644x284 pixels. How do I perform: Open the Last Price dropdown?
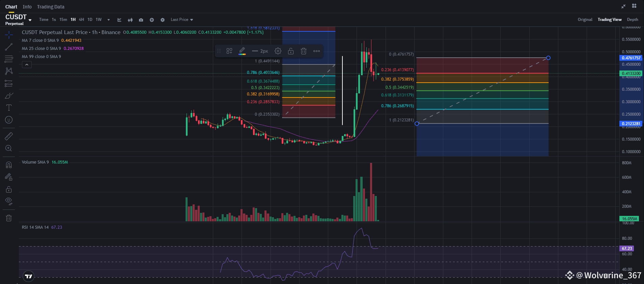182,20
